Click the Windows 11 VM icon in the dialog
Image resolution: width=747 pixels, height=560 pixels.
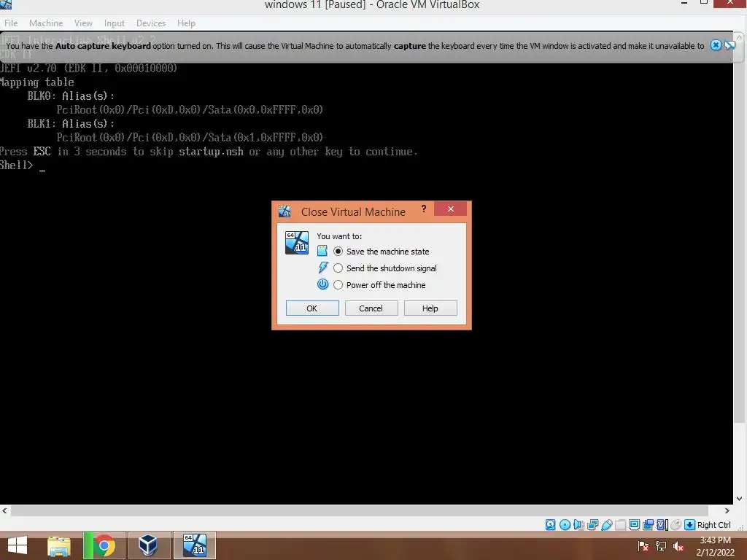pyautogui.click(x=297, y=242)
